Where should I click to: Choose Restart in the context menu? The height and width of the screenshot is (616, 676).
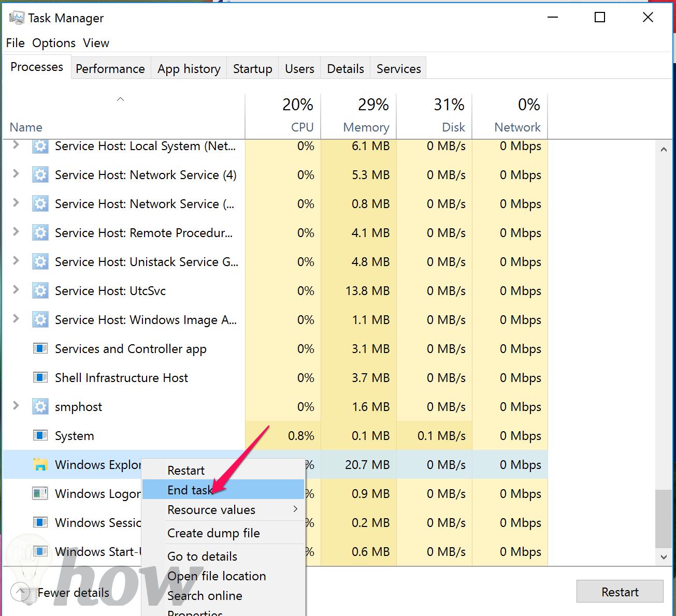[x=223, y=471]
